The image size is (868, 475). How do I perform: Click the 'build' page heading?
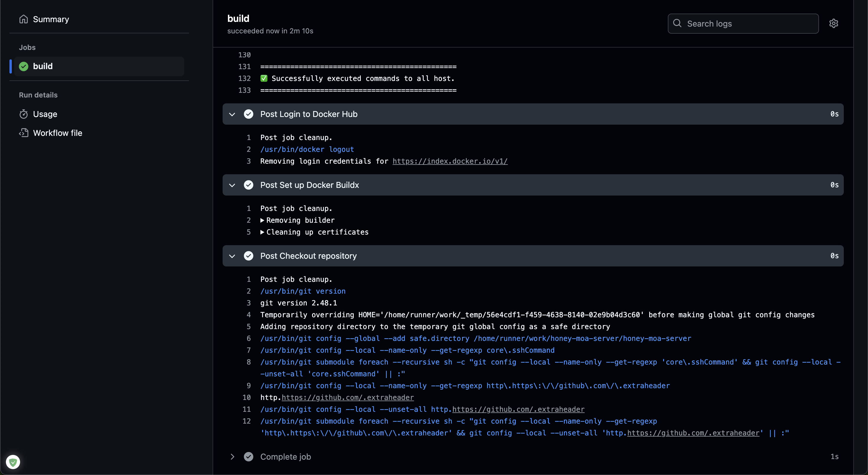pyautogui.click(x=238, y=19)
